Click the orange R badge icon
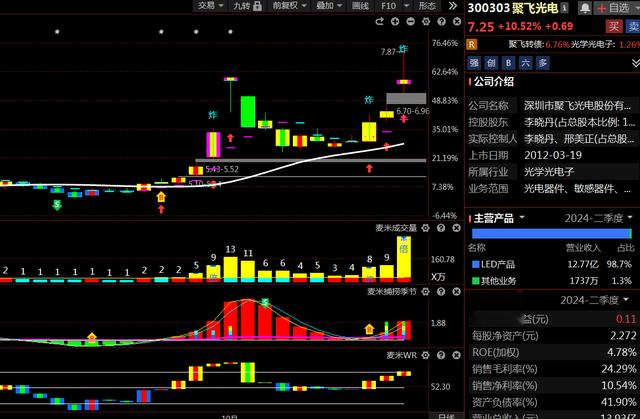The width and height of the screenshot is (640, 419). point(472,44)
